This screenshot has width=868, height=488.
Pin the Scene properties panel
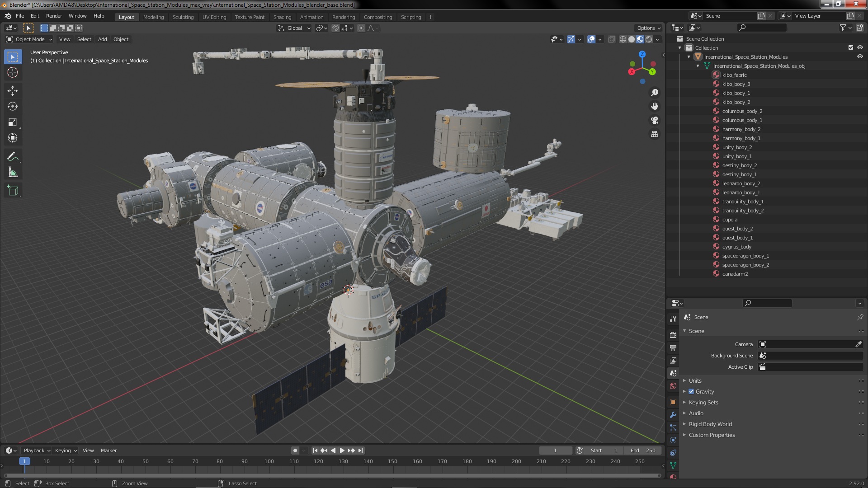(860, 317)
